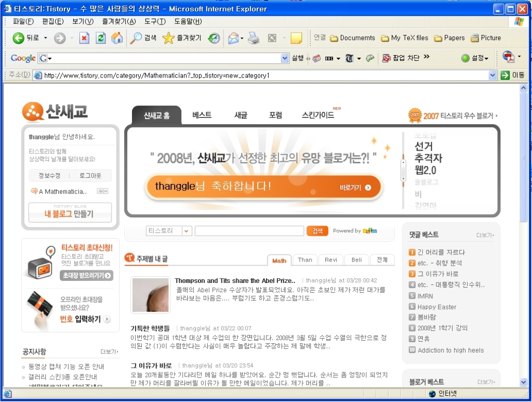The width and height of the screenshot is (532, 402).
Task: Click 초대장 받으러가기 button
Action: point(87,275)
